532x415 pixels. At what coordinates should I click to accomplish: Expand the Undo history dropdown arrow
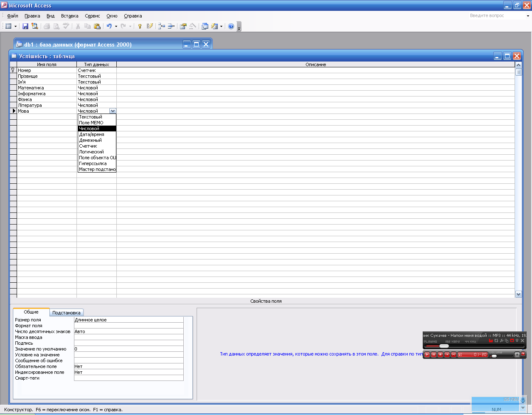pyautogui.click(x=116, y=26)
